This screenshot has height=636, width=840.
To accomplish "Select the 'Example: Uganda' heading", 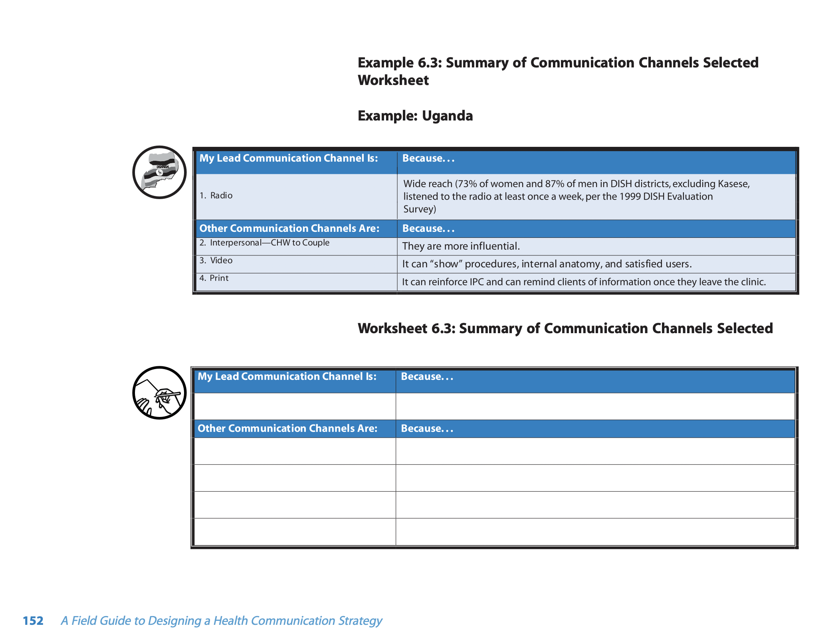I will (415, 116).
